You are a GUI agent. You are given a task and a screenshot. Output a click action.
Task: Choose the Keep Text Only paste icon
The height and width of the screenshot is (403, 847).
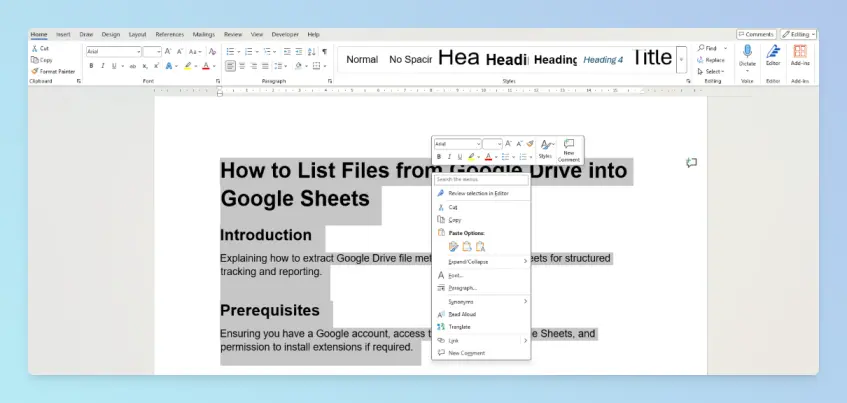click(x=480, y=246)
